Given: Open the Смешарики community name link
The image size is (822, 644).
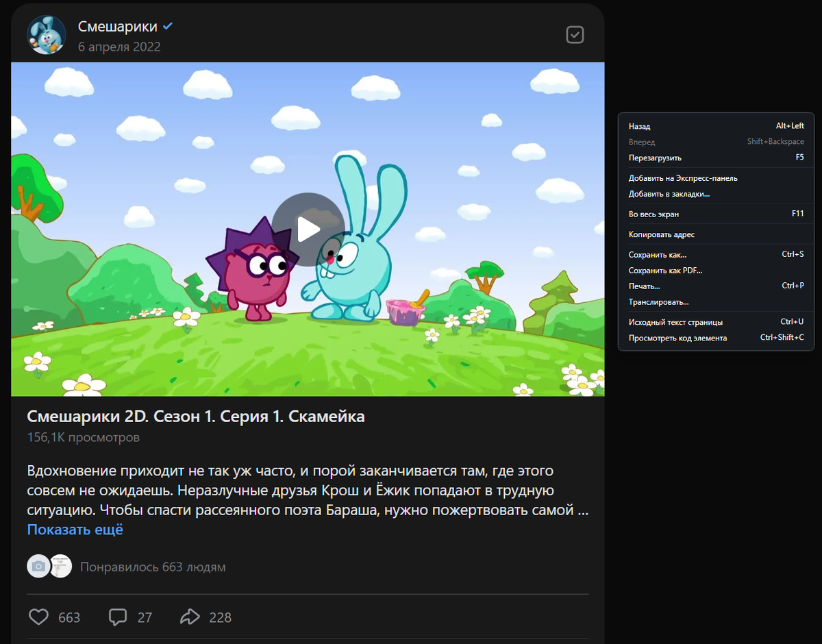Looking at the screenshot, I should [118, 27].
